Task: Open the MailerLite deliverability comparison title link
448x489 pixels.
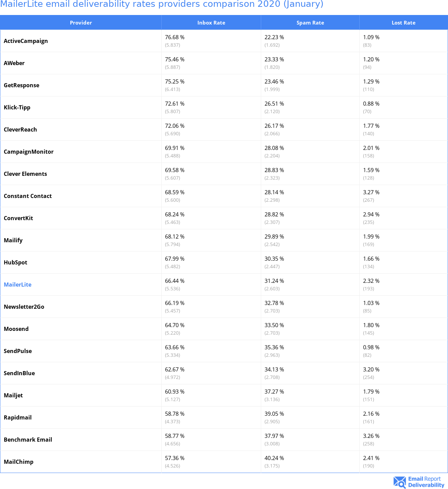Action: 162,4
